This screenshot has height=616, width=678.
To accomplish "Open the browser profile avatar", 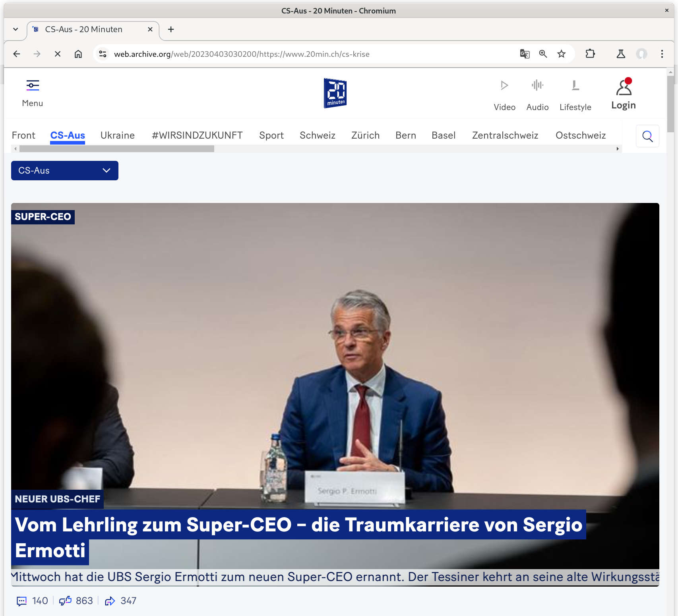I will pyautogui.click(x=641, y=54).
